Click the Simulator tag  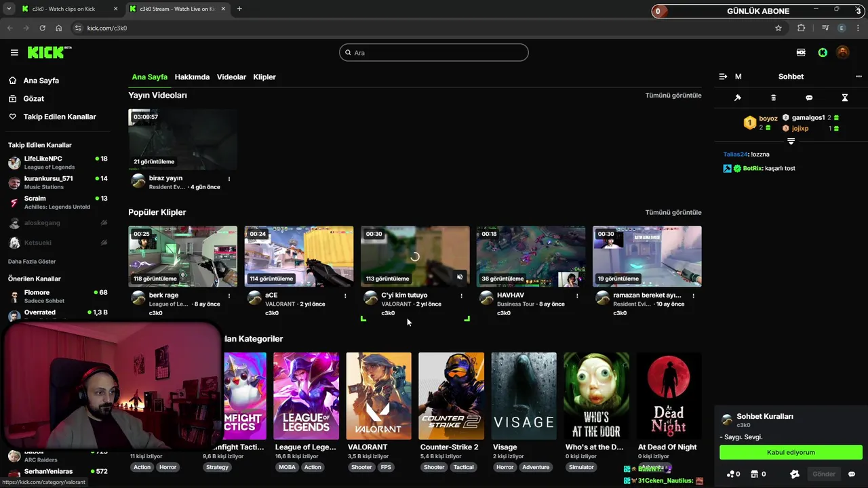[x=581, y=467]
